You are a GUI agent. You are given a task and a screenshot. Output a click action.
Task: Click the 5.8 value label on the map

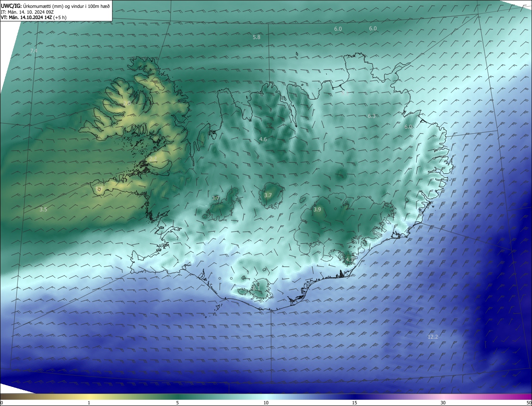tap(256, 37)
